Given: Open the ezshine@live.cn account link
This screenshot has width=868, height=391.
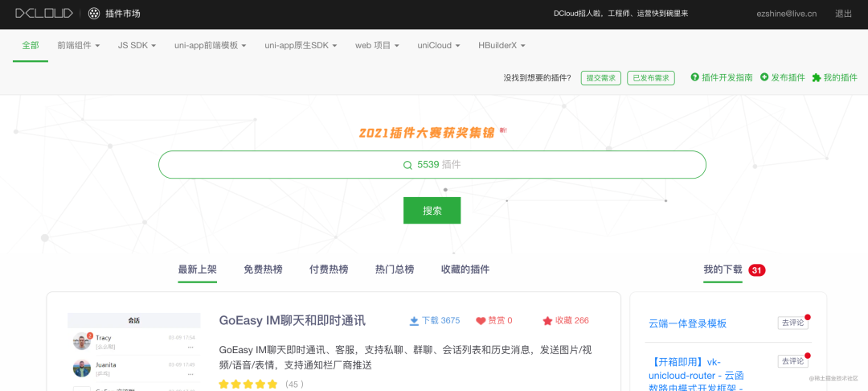Looking at the screenshot, I should (x=787, y=14).
